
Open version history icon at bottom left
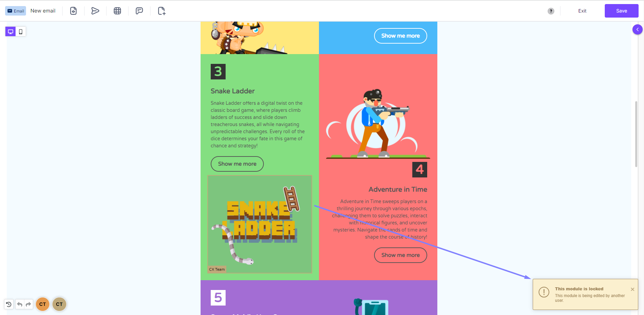click(x=9, y=304)
